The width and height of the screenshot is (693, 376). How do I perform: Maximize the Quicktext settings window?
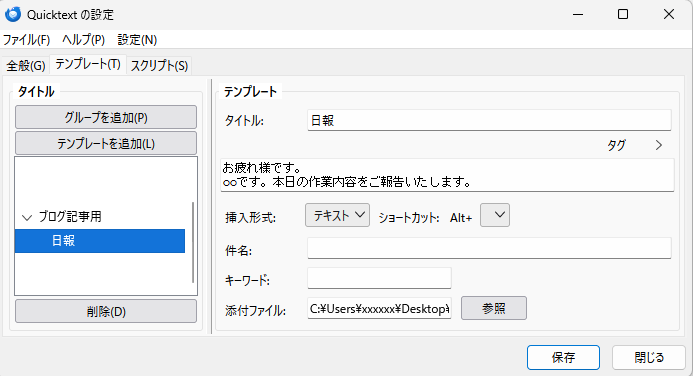(x=623, y=15)
